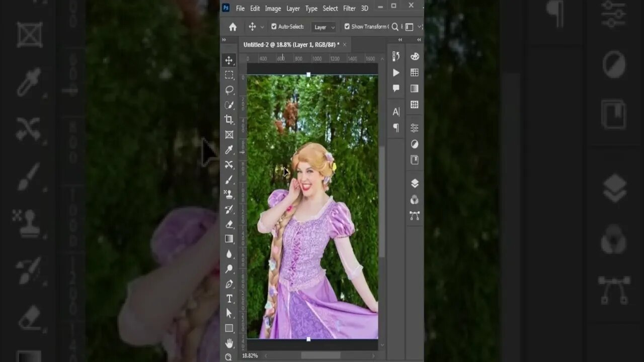Select the Crop tool

tap(229, 120)
